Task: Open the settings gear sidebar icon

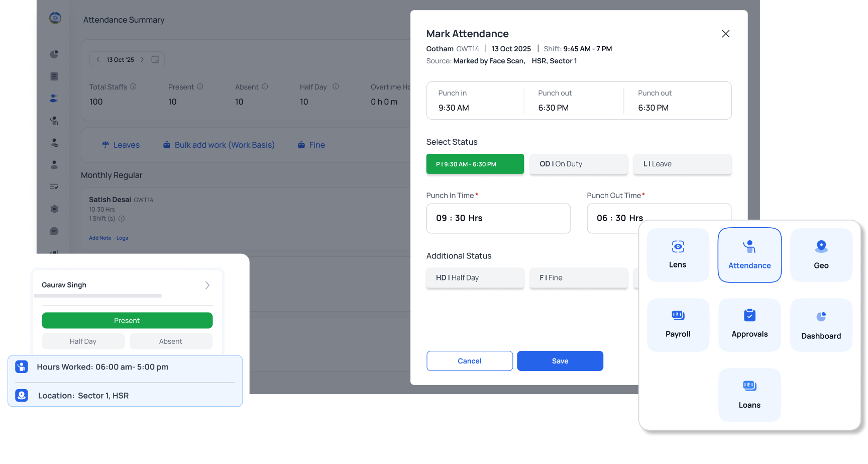Action: click(x=54, y=209)
